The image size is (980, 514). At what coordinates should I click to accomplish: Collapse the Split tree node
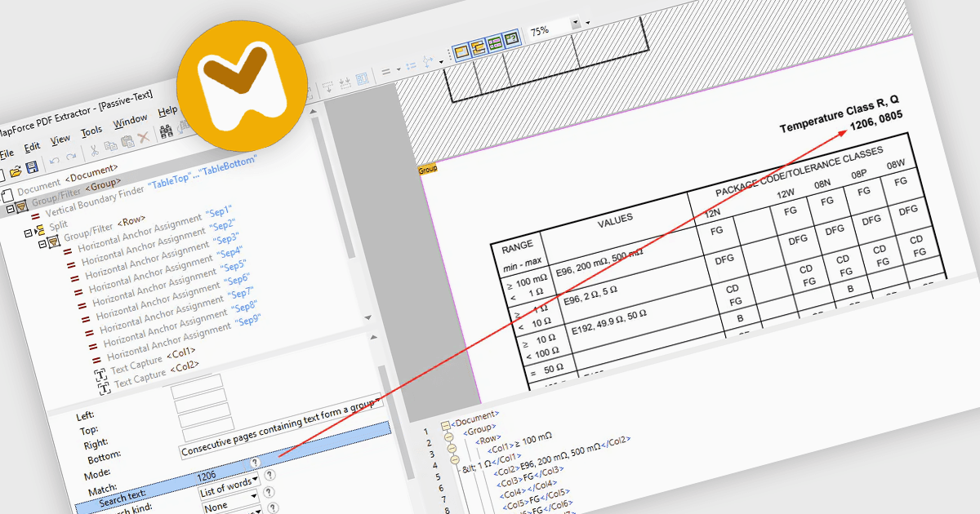coord(28,233)
